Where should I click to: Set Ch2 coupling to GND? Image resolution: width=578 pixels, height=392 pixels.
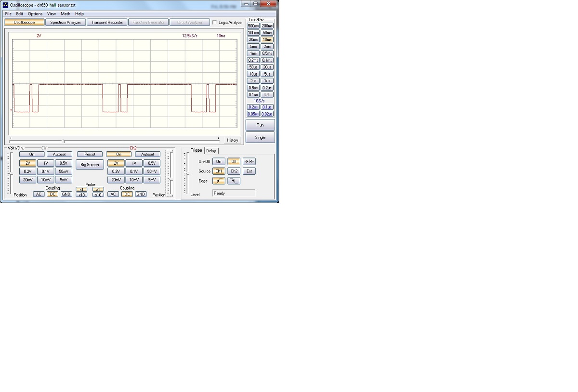click(141, 194)
